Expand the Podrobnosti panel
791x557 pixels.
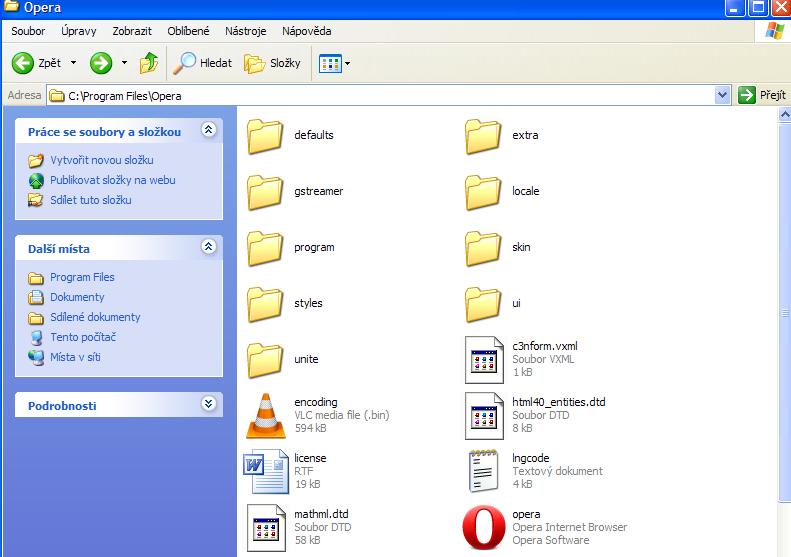point(208,404)
